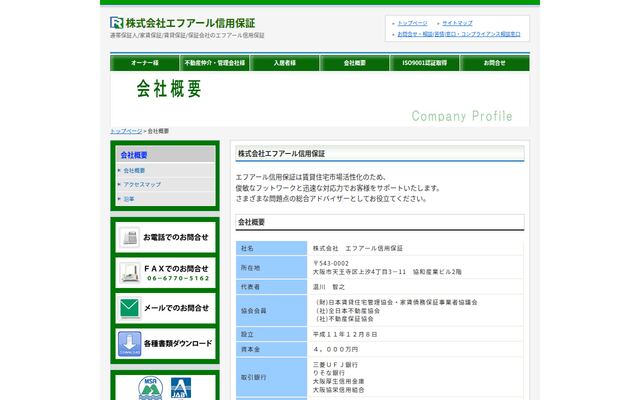Screen dimensions: 640x400
Task: Click the 社名 table header cell
Action: coord(271,248)
